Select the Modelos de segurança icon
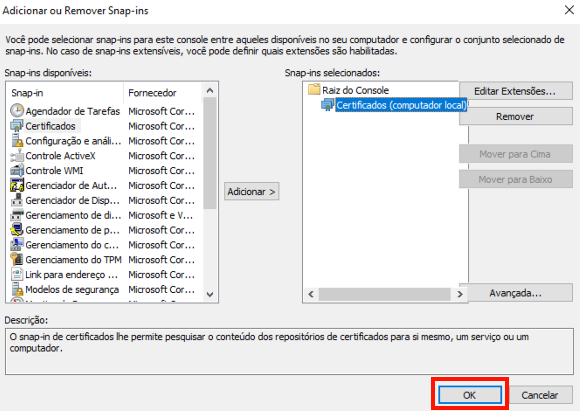580x411 pixels. 17,289
